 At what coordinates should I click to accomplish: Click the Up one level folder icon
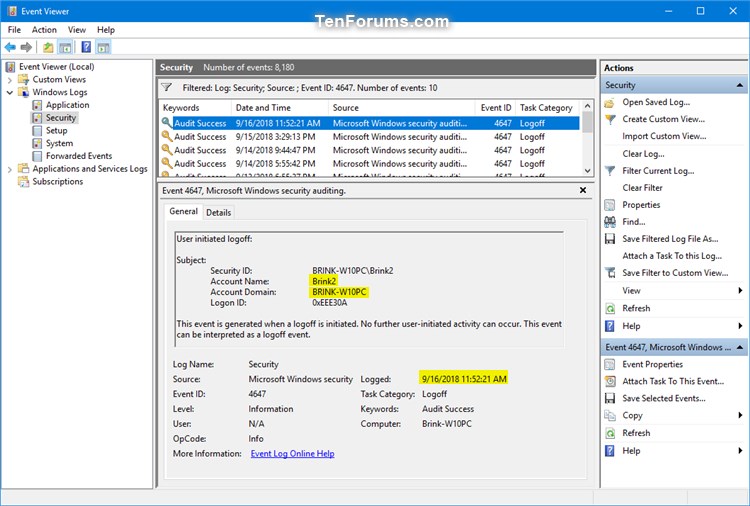[48, 47]
